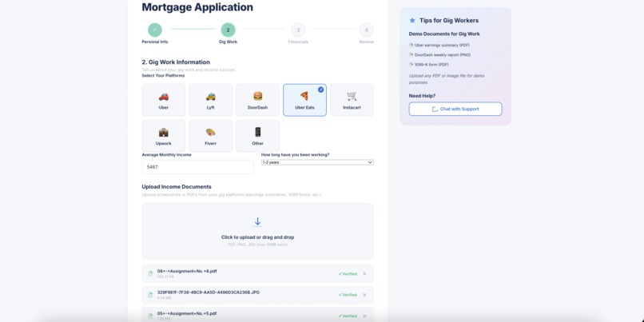Click the 329F981F-7F38 JPG file name
644x322 pixels.
coord(209,292)
